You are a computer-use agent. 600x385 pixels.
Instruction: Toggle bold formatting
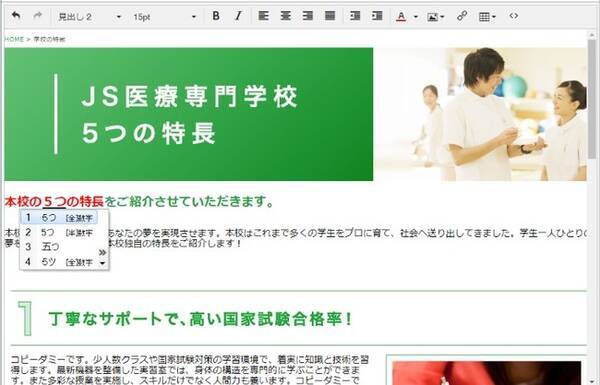(x=216, y=16)
